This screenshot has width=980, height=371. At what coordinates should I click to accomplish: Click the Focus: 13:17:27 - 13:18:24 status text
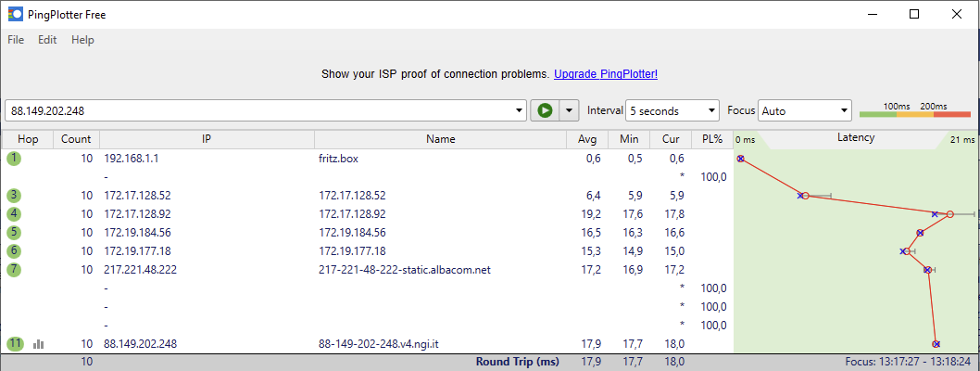tap(910, 362)
